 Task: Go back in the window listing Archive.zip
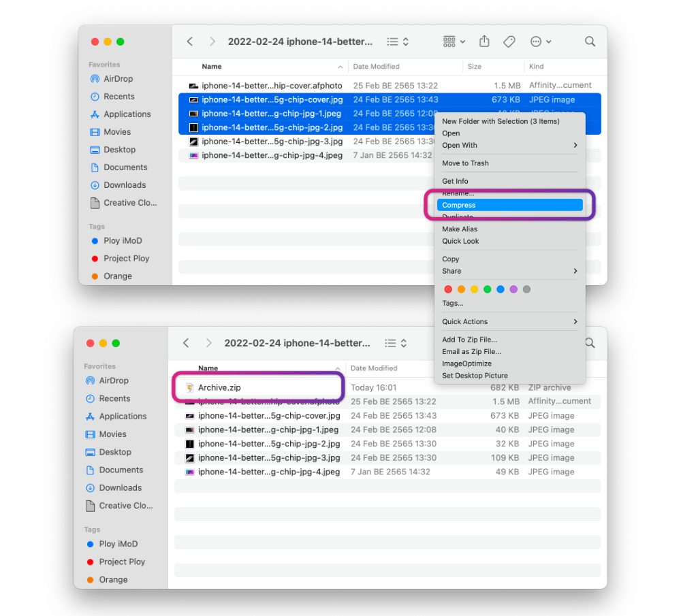point(186,343)
